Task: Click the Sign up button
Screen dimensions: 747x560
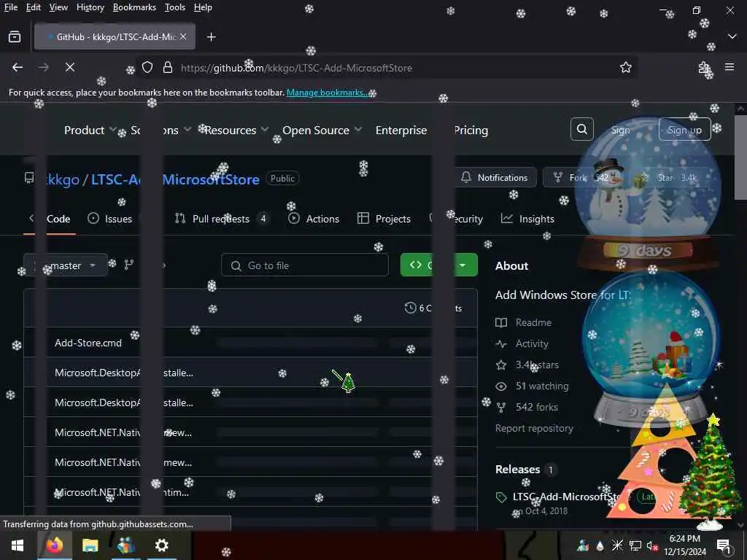Action: click(684, 130)
